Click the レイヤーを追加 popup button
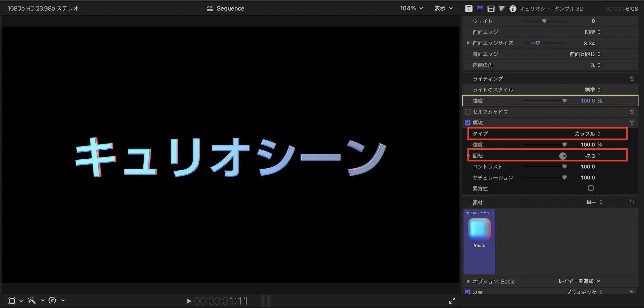The height and width of the screenshot is (308, 644). coord(579,281)
